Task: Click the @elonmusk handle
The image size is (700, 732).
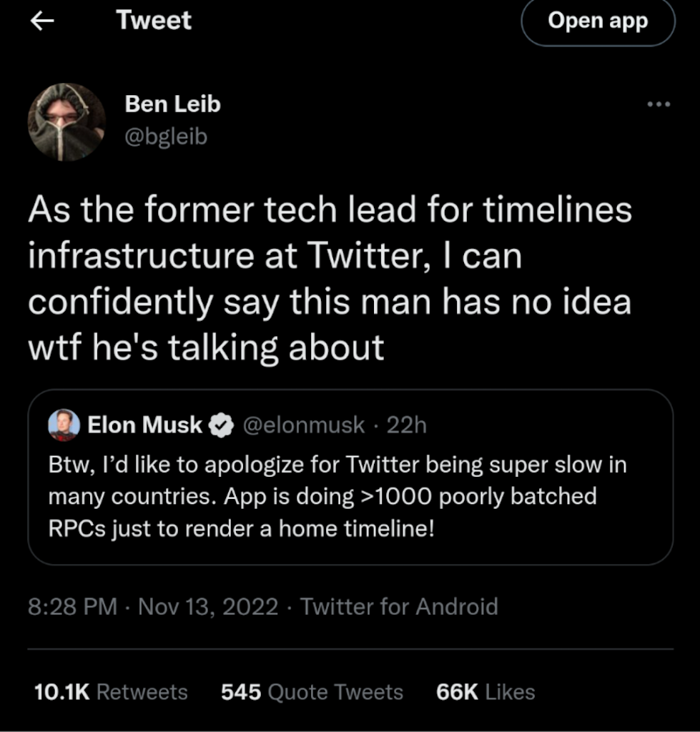Action: click(x=305, y=425)
